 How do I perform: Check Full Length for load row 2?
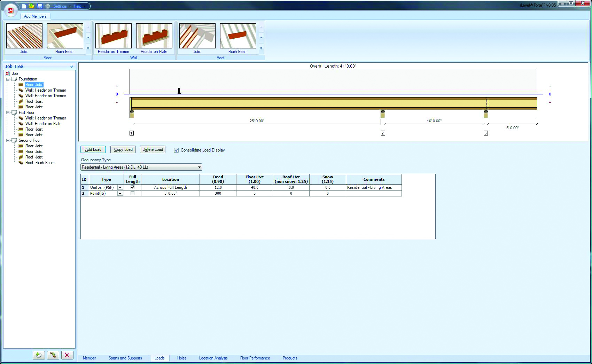[132, 193]
